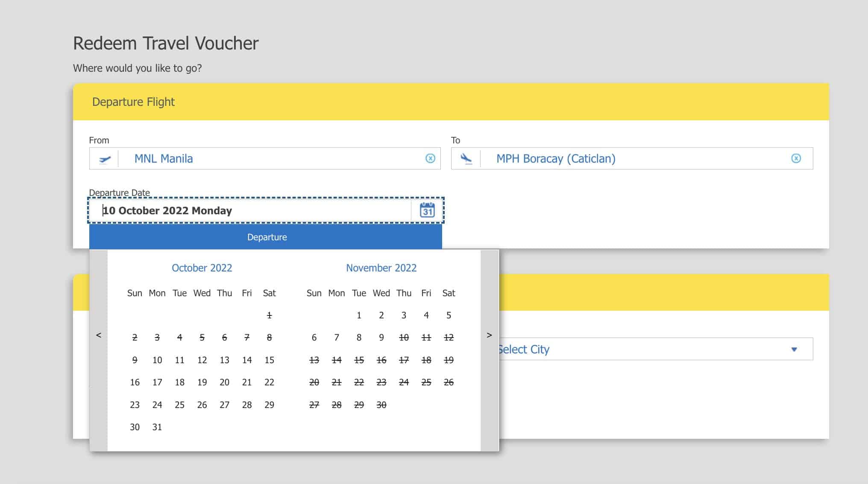Click the November 2022 month title
This screenshot has width=868, height=484.
click(381, 268)
